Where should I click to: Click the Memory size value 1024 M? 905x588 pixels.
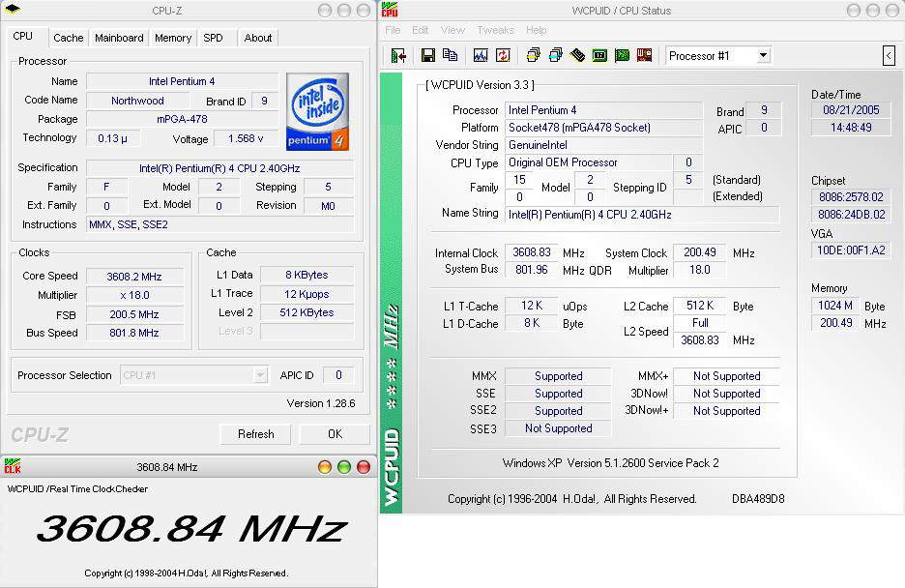coord(834,306)
